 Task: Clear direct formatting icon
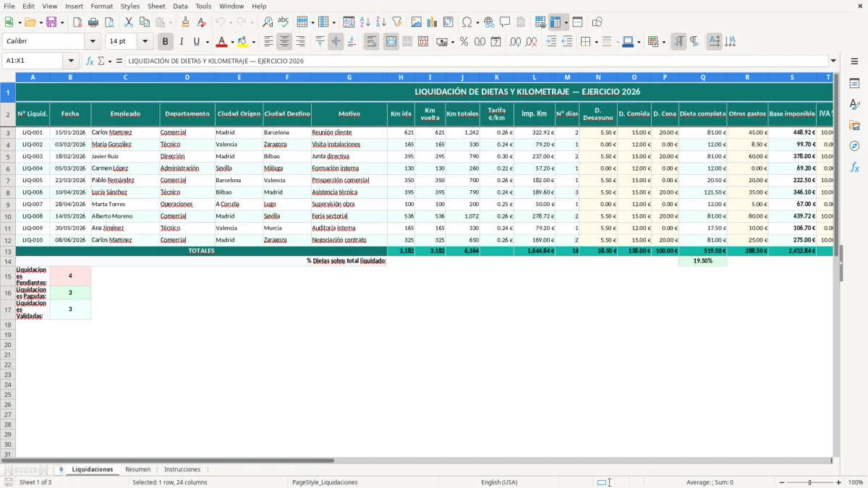click(x=201, y=22)
